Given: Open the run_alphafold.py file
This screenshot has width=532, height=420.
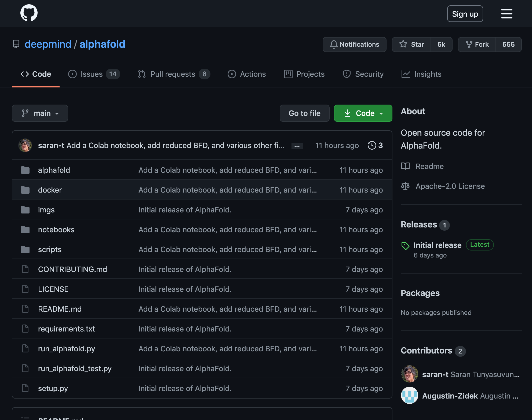Looking at the screenshot, I should [x=67, y=349].
